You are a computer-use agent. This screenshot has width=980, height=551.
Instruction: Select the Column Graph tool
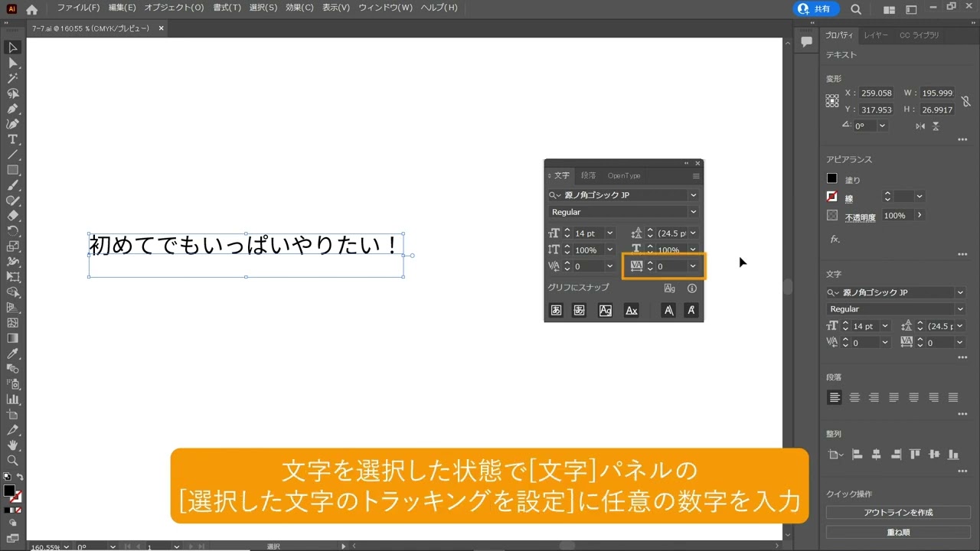[13, 399]
